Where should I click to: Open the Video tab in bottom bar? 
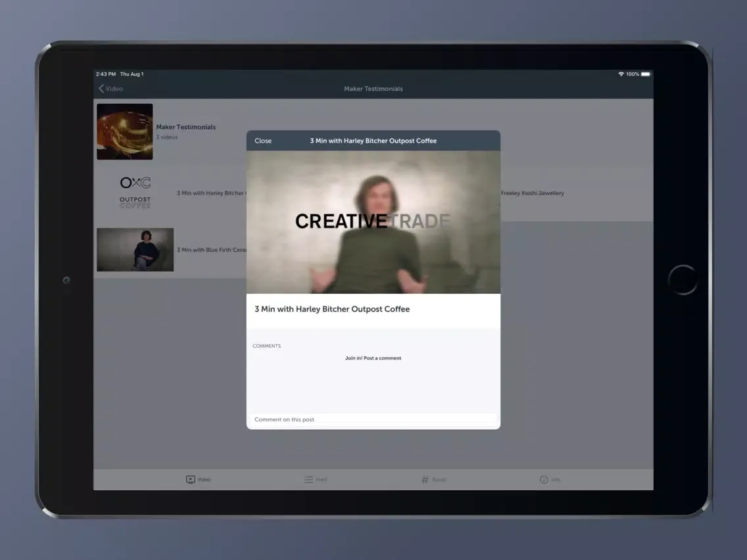coord(198,480)
